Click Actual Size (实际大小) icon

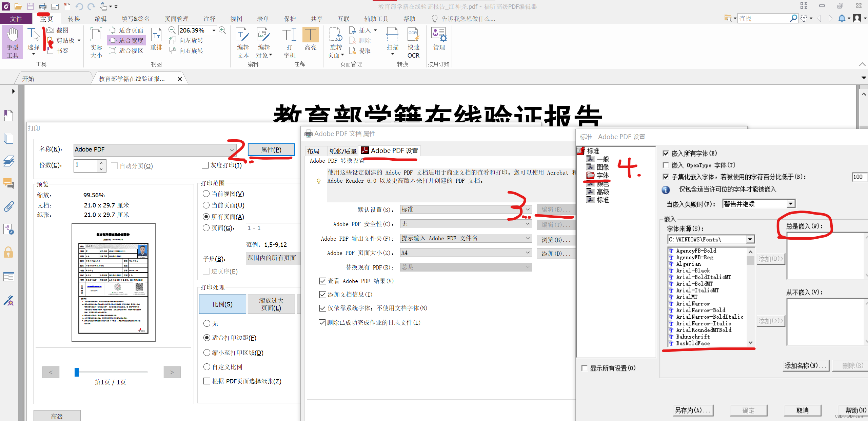pyautogui.click(x=96, y=43)
